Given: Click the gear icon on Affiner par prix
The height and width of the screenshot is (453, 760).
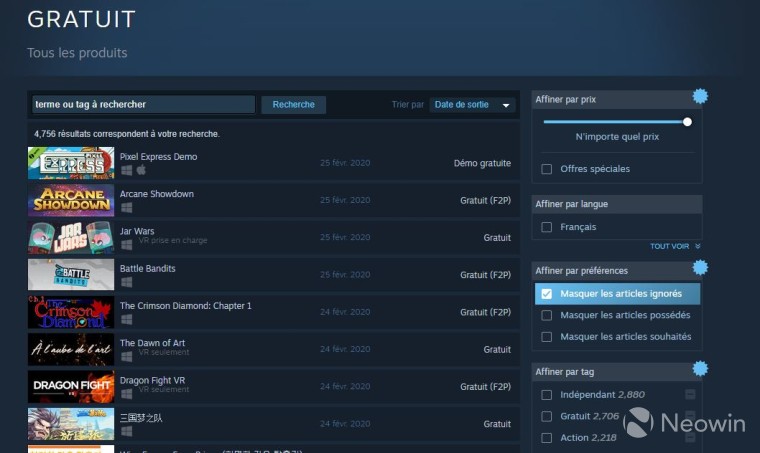Looking at the screenshot, I should (700, 96).
